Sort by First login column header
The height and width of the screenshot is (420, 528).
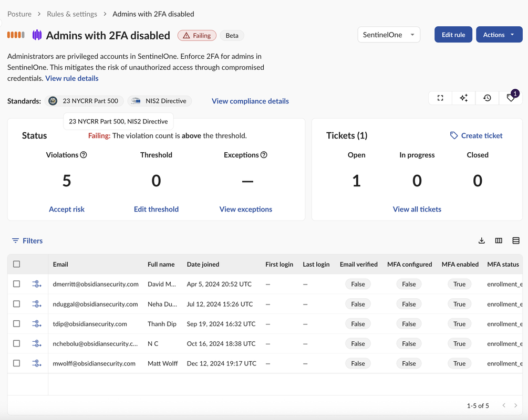coord(279,265)
